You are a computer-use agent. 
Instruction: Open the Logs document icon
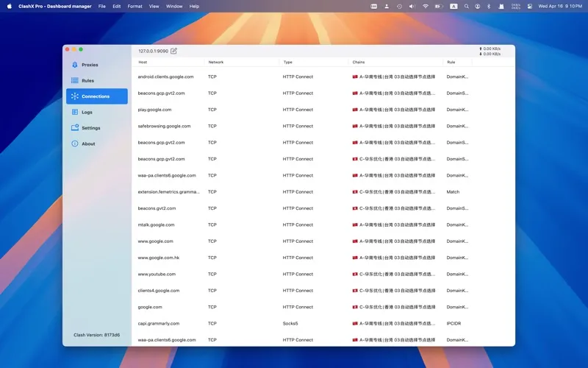(75, 112)
